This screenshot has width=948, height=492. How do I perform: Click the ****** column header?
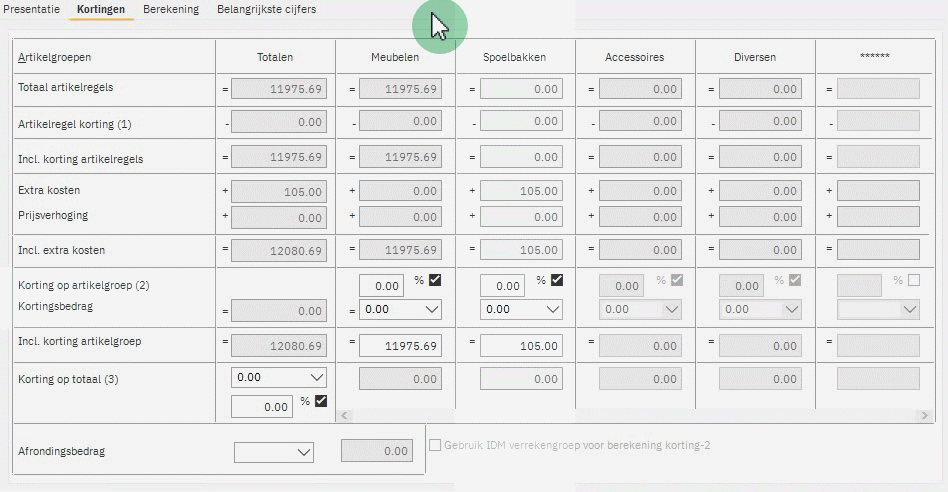(x=875, y=56)
